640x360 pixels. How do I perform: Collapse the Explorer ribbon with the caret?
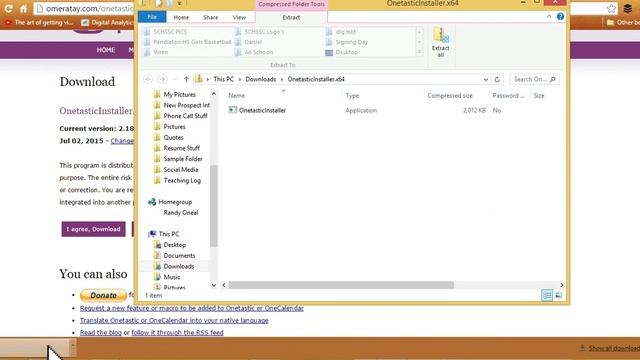click(549, 16)
